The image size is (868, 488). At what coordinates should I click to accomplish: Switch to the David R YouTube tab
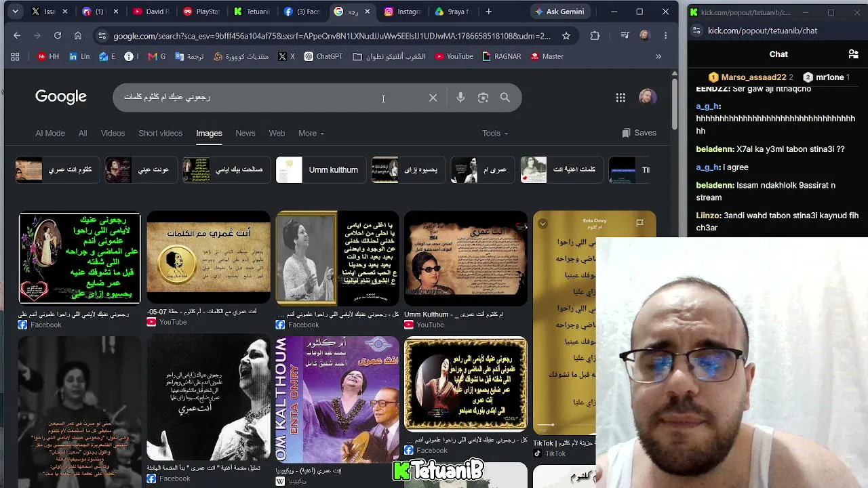tap(153, 12)
